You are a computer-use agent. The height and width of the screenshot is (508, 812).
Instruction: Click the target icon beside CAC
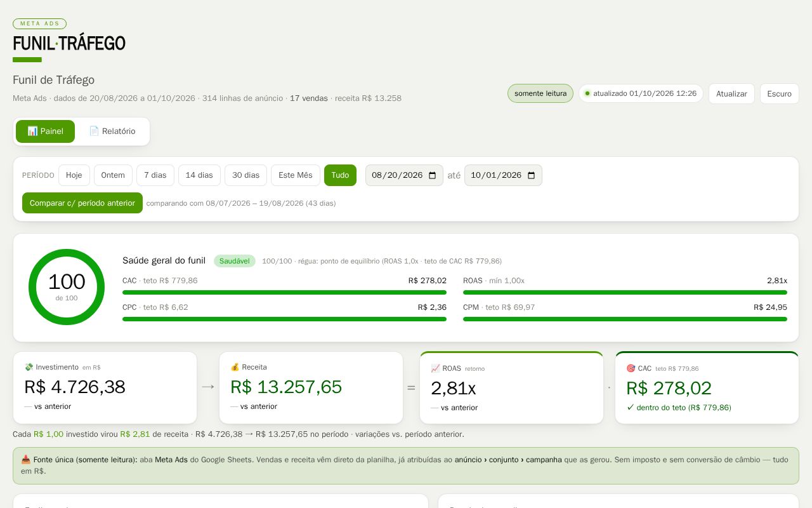[631, 368]
